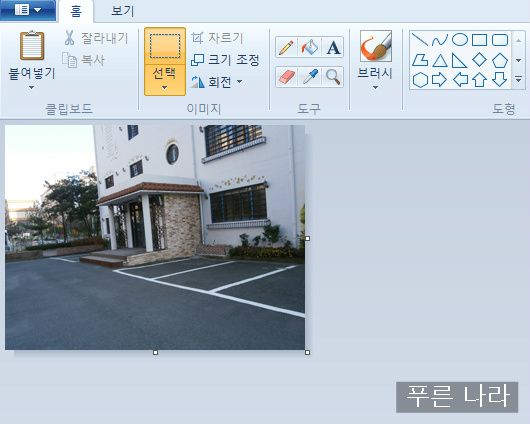Screen dimensions: 530x424
Task: Click the canvas bottom-right corner handle
Action: pos(307,352)
